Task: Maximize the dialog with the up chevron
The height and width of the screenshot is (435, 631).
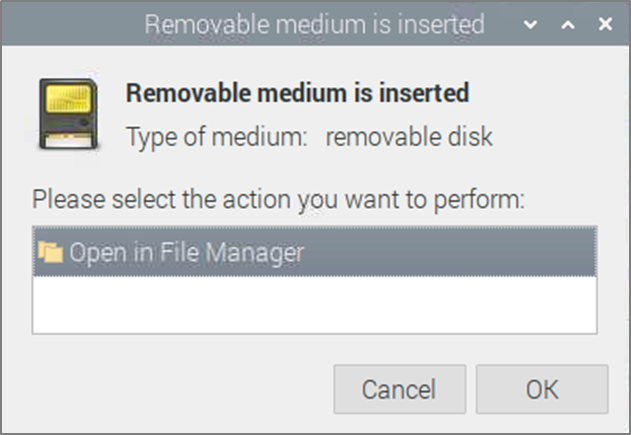Action: (x=568, y=25)
